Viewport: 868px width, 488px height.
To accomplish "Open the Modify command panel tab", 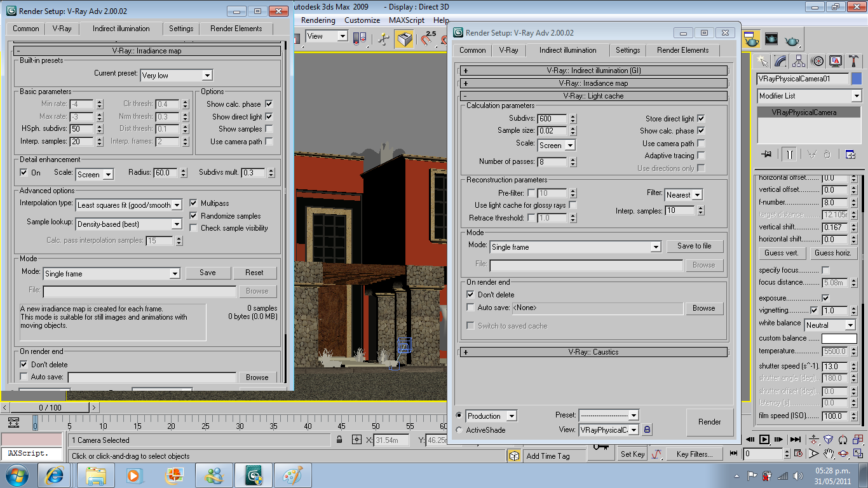I will 781,61.
